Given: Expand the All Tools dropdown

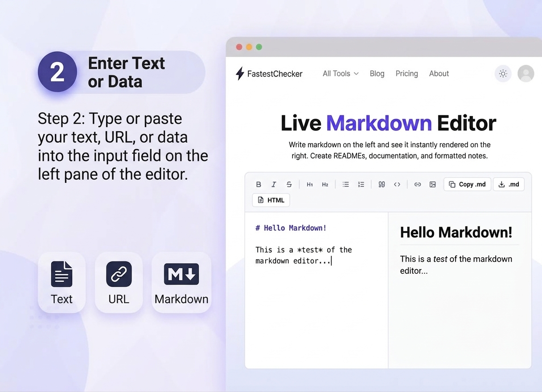Looking at the screenshot, I should [x=341, y=74].
